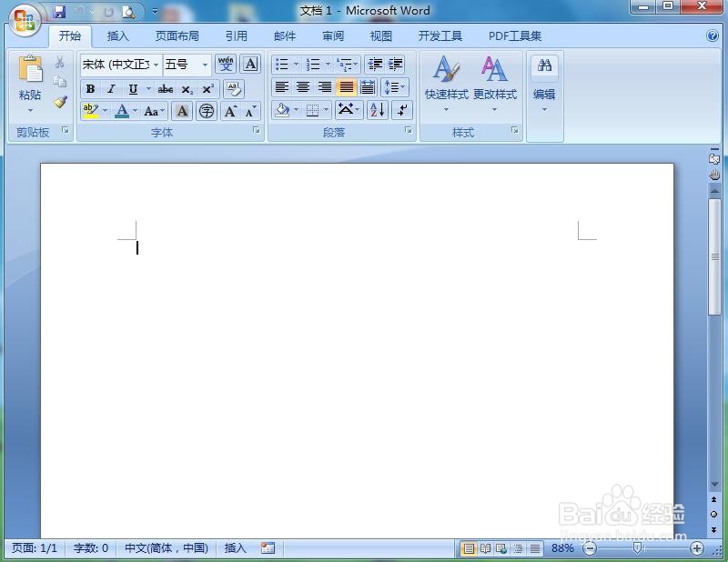728x562 pixels.
Task: Open the font name dropdown (宋体)
Action: [x=156, y=65]
